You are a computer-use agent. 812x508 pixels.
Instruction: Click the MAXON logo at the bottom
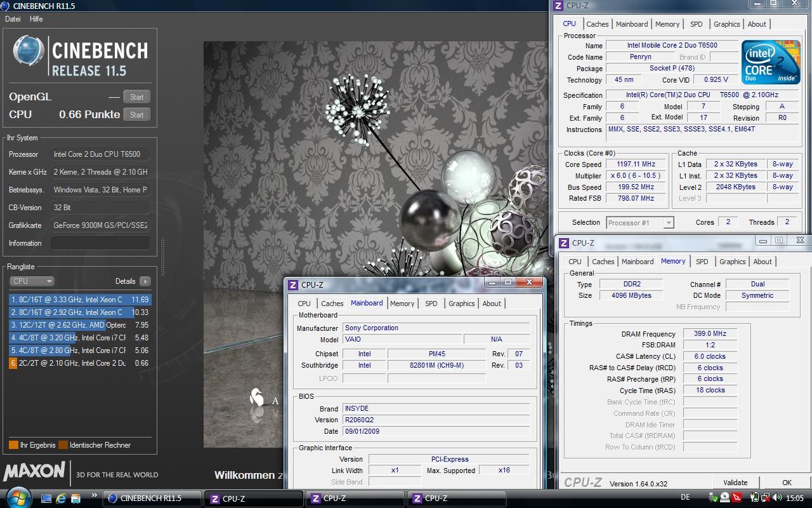[x=34, y=471]
